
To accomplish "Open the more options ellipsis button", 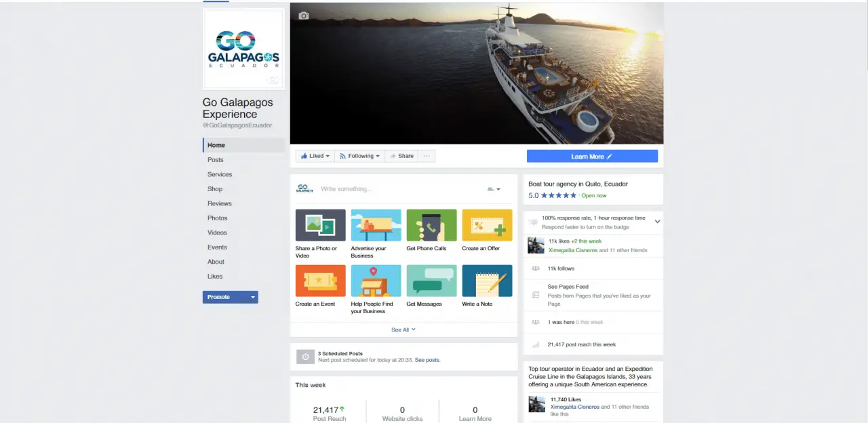I will [427, 156].
